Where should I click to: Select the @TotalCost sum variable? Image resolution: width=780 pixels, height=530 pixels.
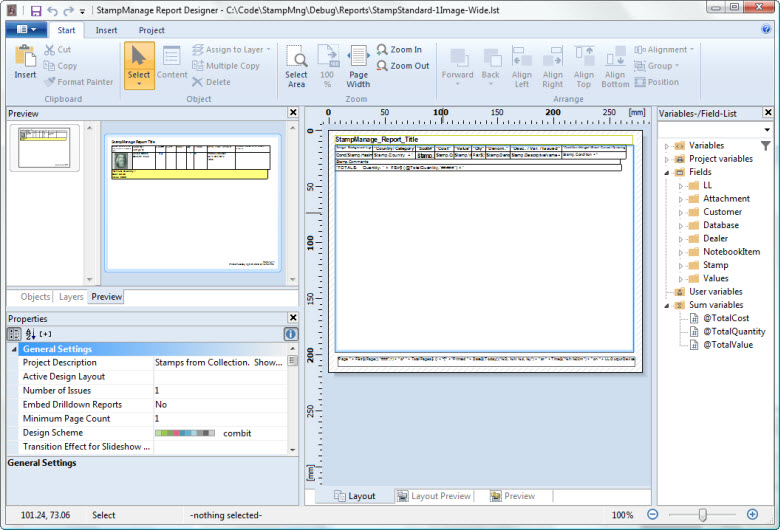(x=726, y=318)
